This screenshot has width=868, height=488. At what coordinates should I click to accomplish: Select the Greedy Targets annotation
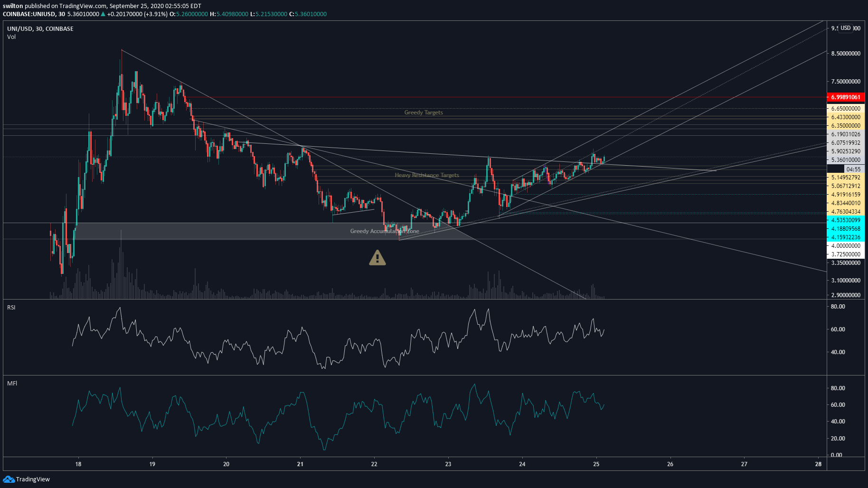(424, 113)
